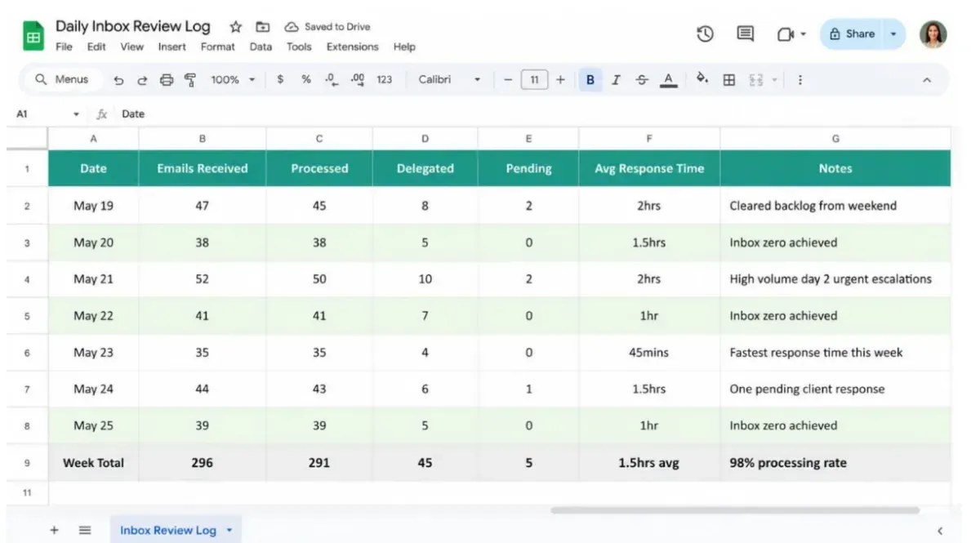Select the Paint format roller icon
The width and height of the screenshot is (980, 543).
[190, 80]
